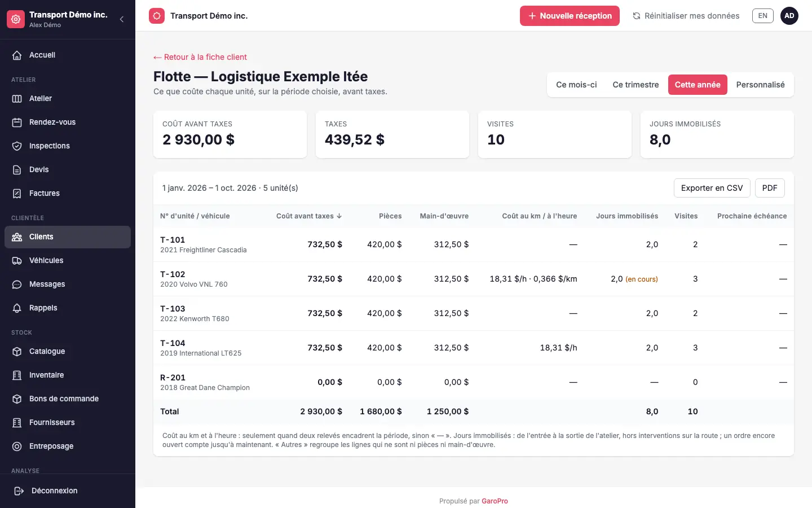Click the Accueil home icon

point(17,55)
